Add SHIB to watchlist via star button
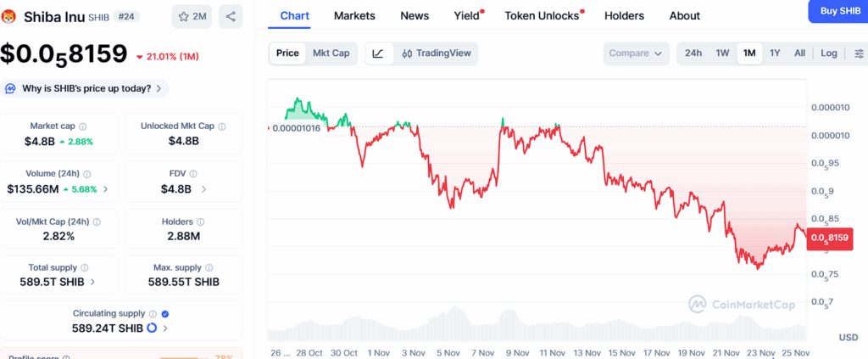Screen dimensions: 868x359 pos(192,16)
